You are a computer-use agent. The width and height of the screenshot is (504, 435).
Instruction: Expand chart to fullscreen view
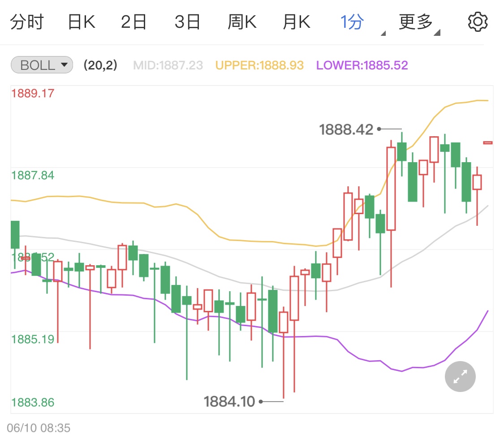pyautogui.click(x=460, y=376)
